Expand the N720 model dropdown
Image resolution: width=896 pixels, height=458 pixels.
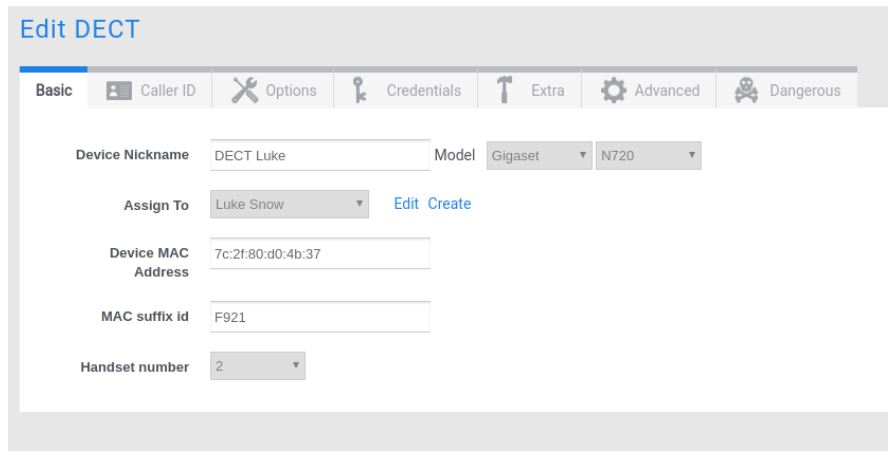646,156
